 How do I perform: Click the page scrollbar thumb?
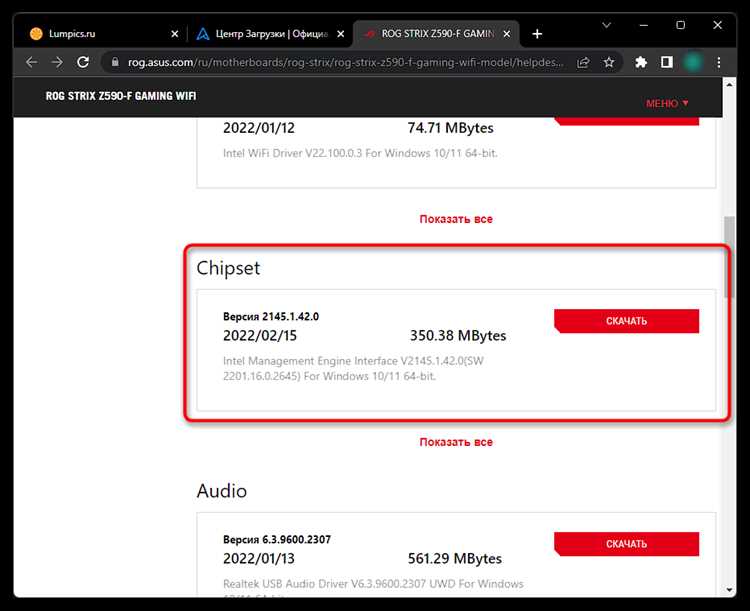coord(729,257)
